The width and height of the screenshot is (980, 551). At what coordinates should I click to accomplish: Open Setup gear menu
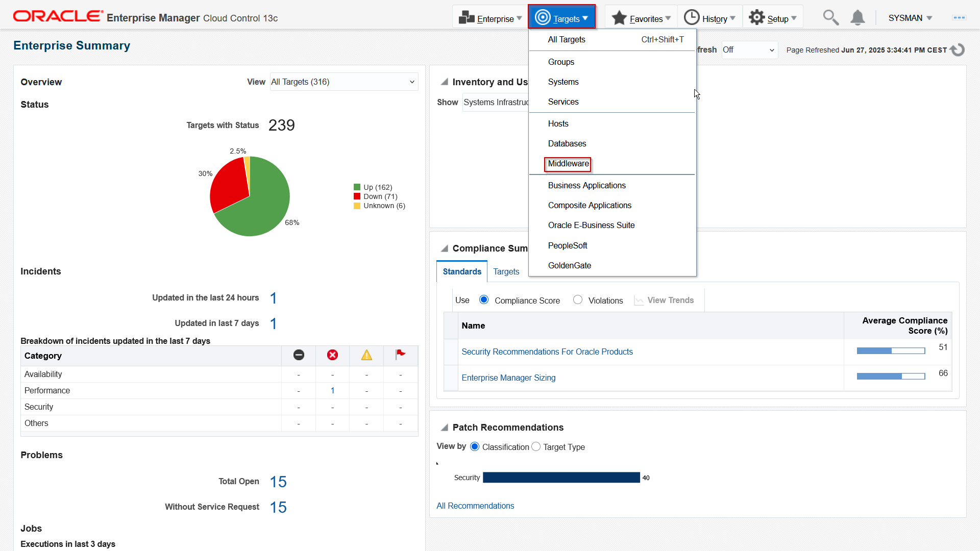(x=772, y=18)
